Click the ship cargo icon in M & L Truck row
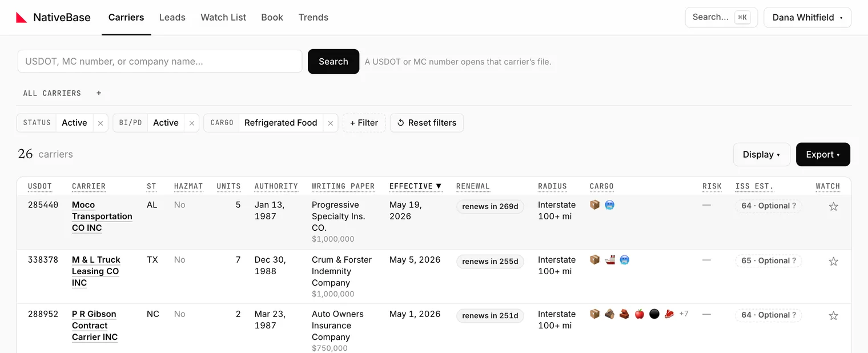This screenshot has height=353, width=868. (x=609, y=259)
